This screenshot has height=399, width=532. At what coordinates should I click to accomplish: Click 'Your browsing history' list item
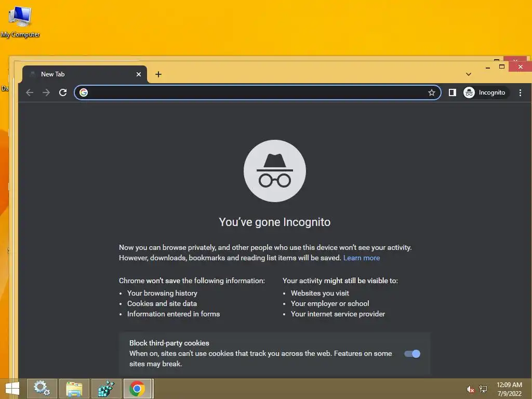162,293
